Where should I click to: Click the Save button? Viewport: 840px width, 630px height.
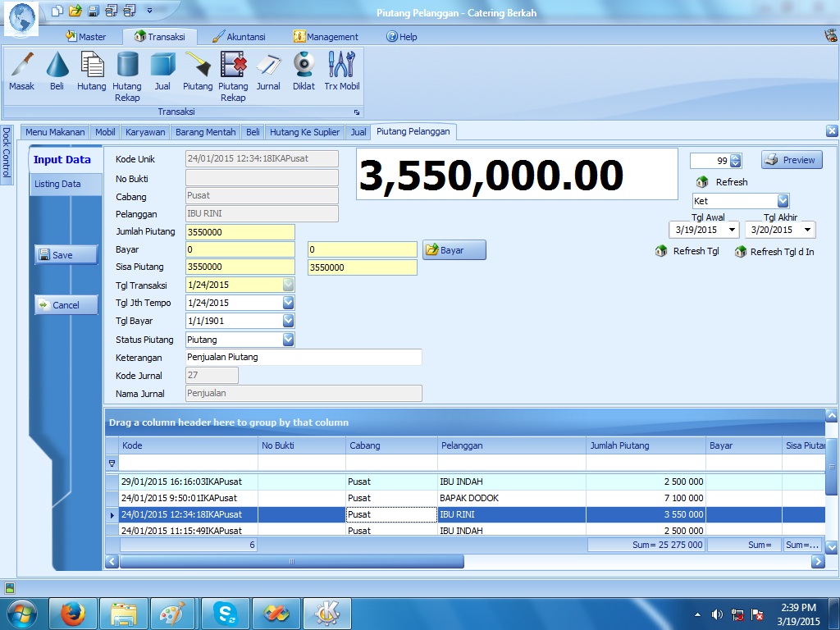(x=66, y=255)
